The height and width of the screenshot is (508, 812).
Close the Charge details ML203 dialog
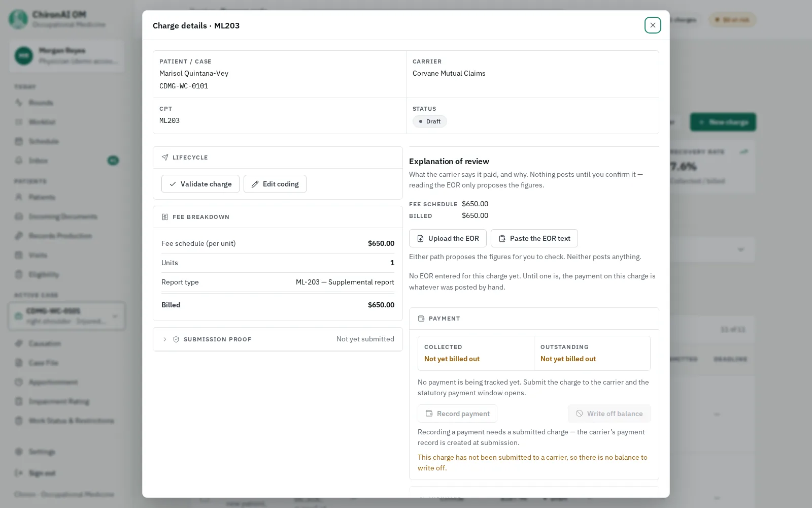[653, 25]
